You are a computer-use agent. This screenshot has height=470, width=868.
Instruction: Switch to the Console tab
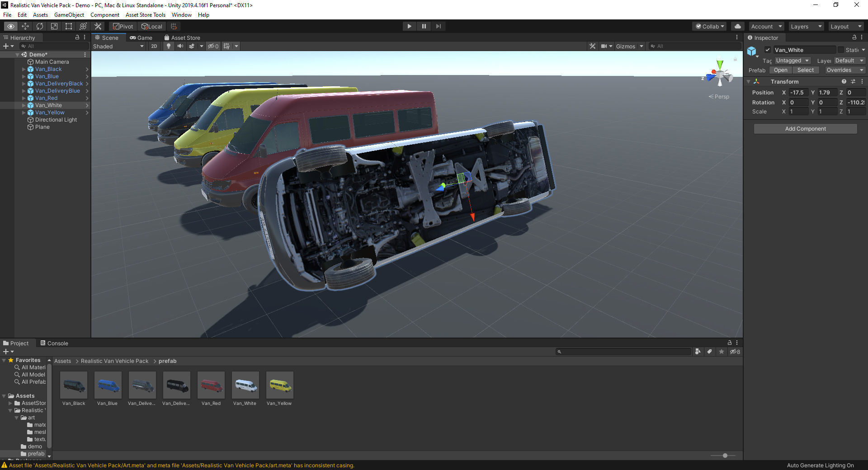click(54, 343)
